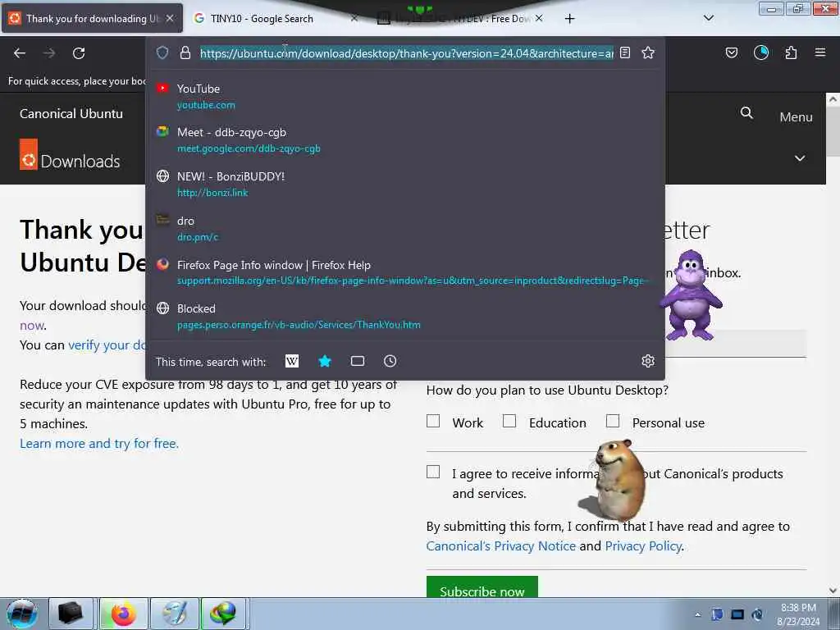Open the Privacy Policy link
This screenshot has height=630, width=840.
(643, 546)
